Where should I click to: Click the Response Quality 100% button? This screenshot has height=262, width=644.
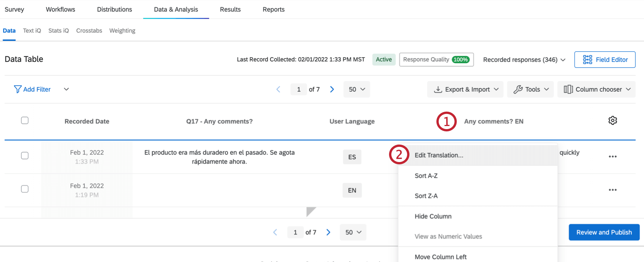(436, 59)
